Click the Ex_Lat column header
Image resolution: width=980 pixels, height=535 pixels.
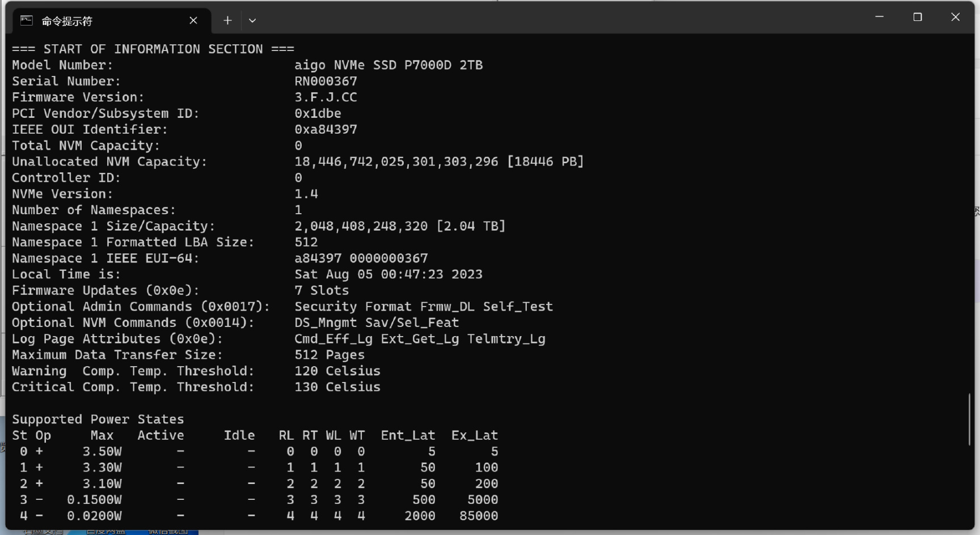coord(475,436)
